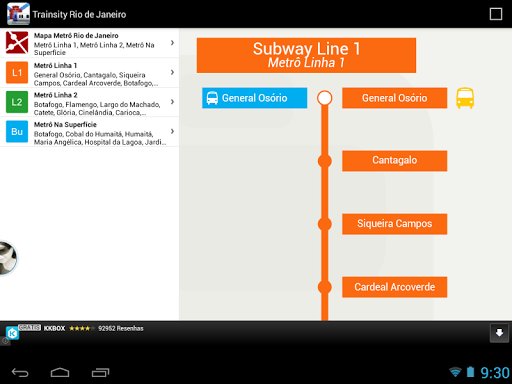Open the Mapa Metrô Rio de Janeiro icon
The height and width of the screenshot is (384, 512).
[x=17, y=43]
